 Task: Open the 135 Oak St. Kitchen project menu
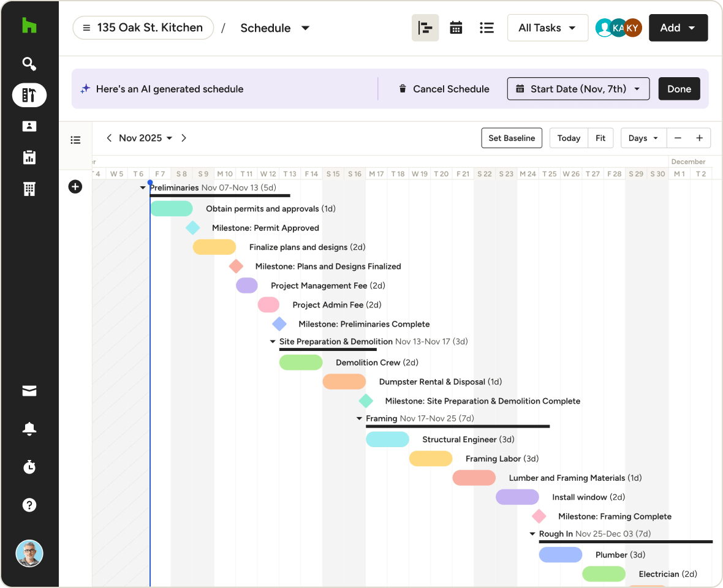(143, 28)
